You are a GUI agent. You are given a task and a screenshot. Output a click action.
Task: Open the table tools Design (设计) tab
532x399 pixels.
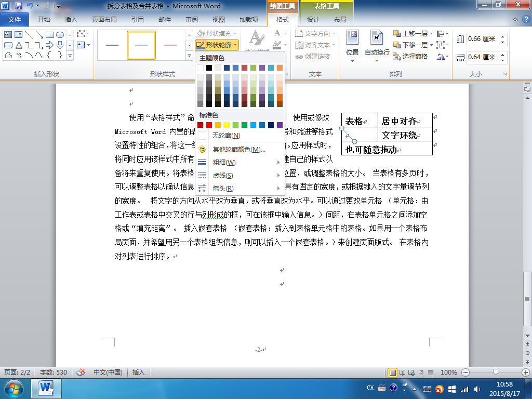coord(313,19)
